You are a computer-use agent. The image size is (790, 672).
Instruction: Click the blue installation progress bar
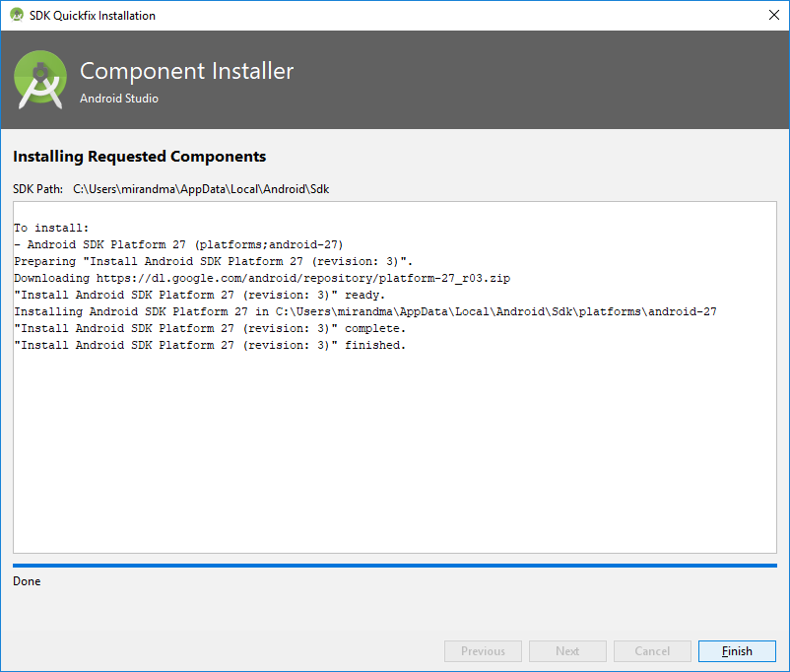tap(394, 566)
